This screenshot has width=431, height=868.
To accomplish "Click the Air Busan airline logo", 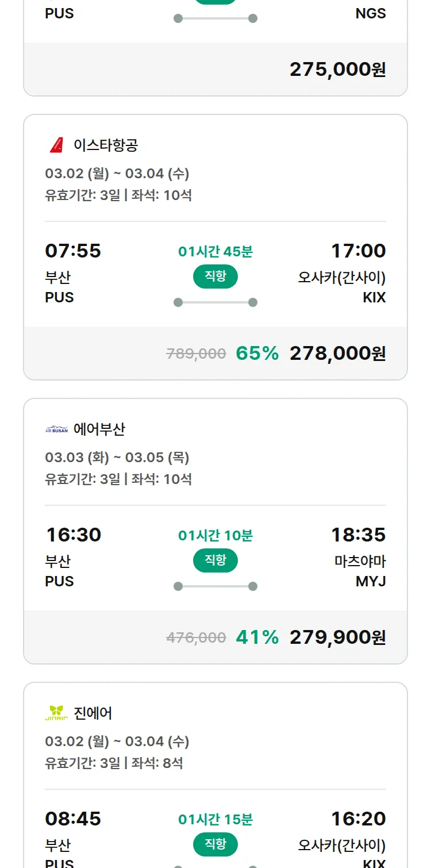I will 56,429.
